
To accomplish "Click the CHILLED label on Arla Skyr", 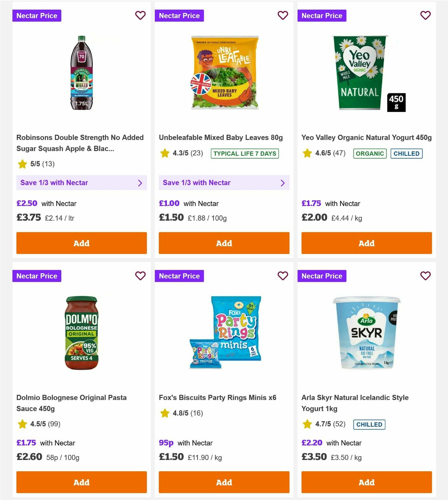I will click(369, 425).
